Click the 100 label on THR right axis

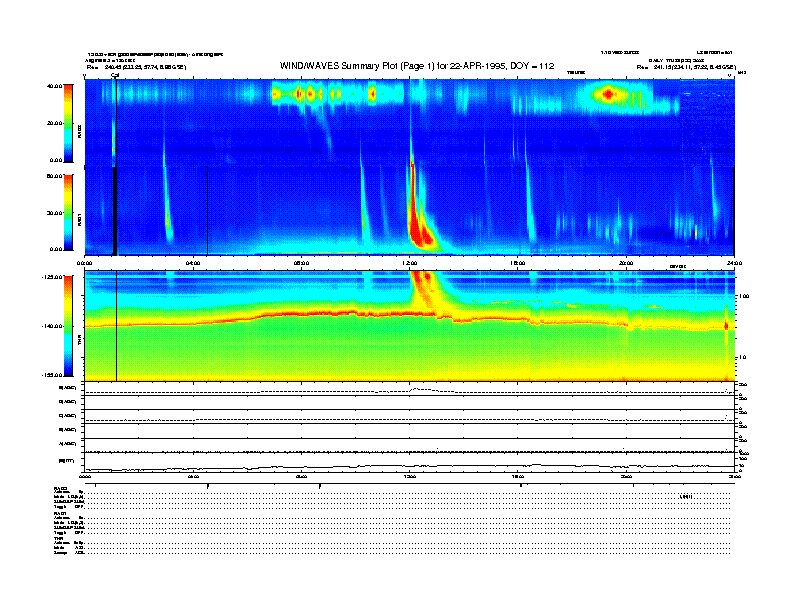[x=742, y=296]
